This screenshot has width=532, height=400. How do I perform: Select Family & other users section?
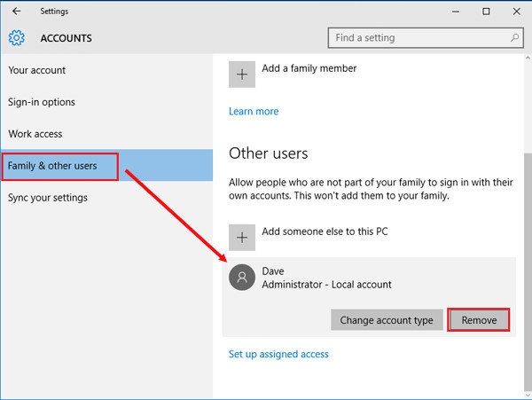point(53,166)
